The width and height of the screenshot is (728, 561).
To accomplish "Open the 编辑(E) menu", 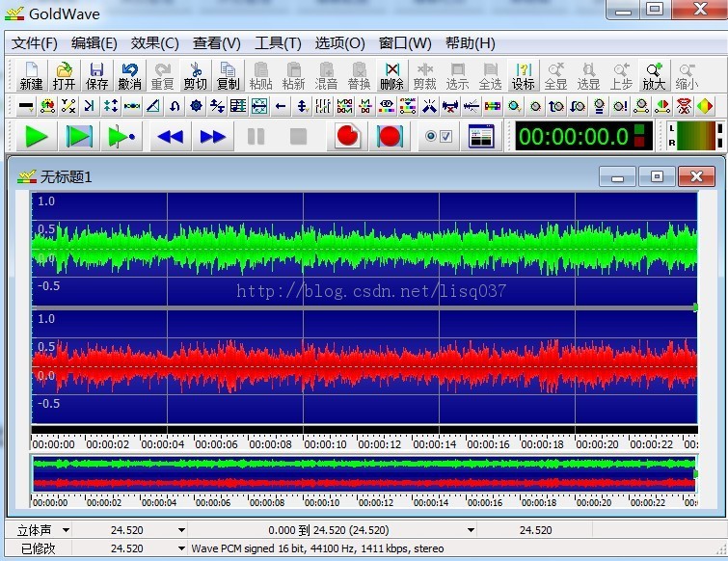I will [94, 43].
